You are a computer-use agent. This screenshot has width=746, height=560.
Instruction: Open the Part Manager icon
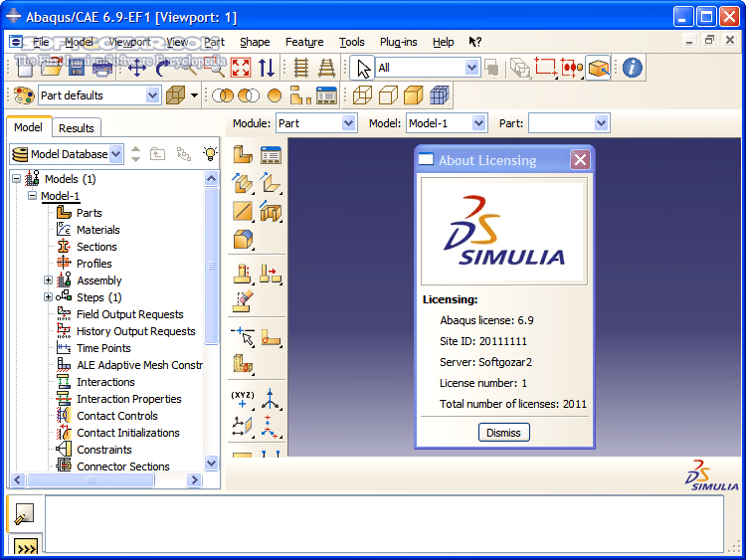coord(272,154)
